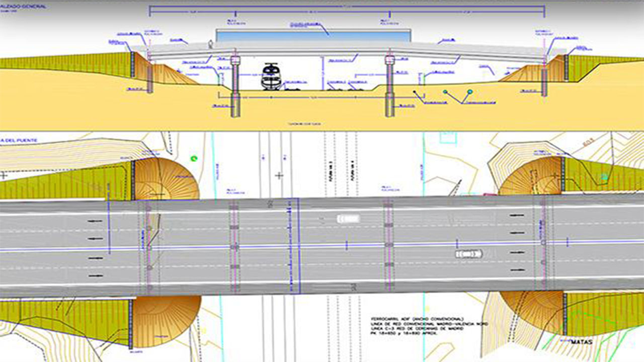Screen dimensions: 644x362
Task: Select the green circle marker near the left embankment
Action: (x=193, y=158)
